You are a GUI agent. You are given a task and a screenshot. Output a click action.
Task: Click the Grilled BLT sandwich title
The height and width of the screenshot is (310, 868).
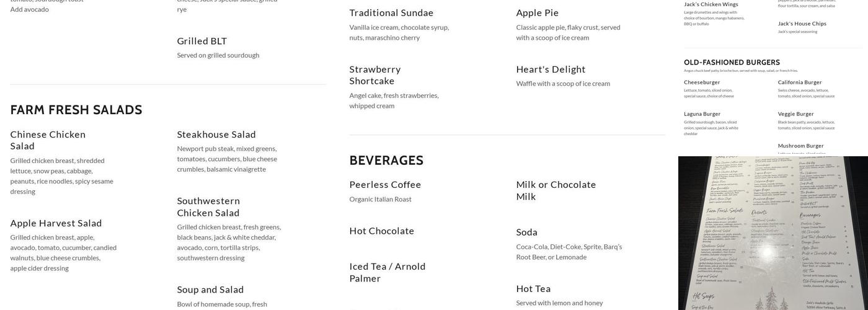point(202,41)
